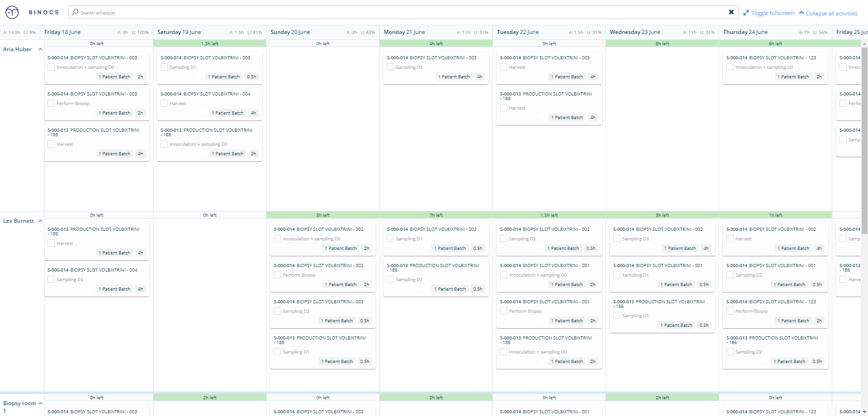Click the search magnifier icon
This screenshot has width=868, height=416.
click(75, 12)
